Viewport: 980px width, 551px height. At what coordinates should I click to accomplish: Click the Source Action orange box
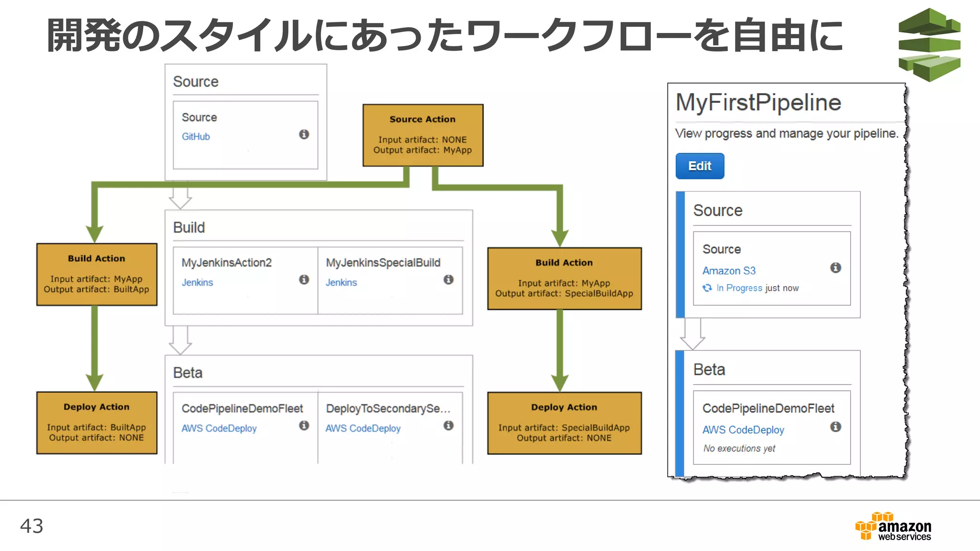423,135
